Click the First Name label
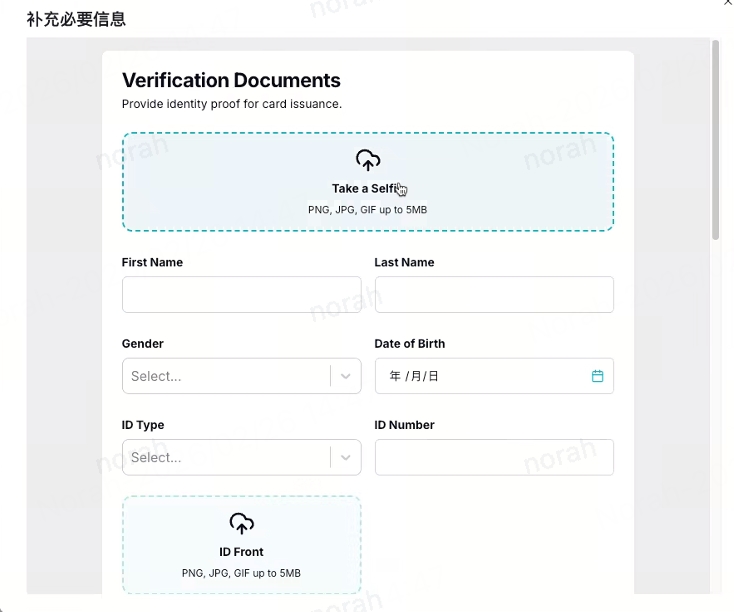Viewport: 734px width, 612px height. [x=152, y=262]
